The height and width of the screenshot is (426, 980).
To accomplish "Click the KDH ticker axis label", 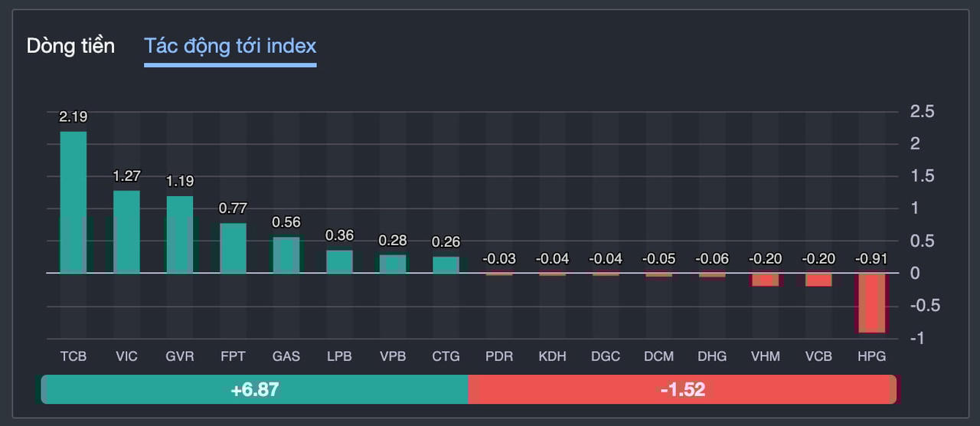I will 552,357.
